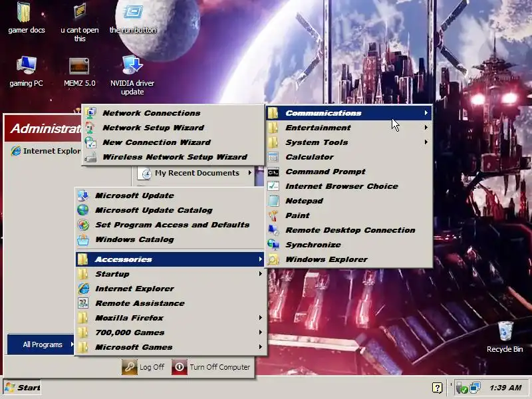Viewport: 532px width, 399px height.
Task: Click Turn Off Computer
Action: click(x=211, y=367)
